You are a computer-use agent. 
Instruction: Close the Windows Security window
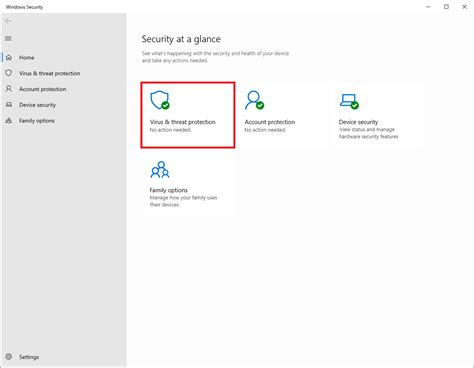pos(464,7)
